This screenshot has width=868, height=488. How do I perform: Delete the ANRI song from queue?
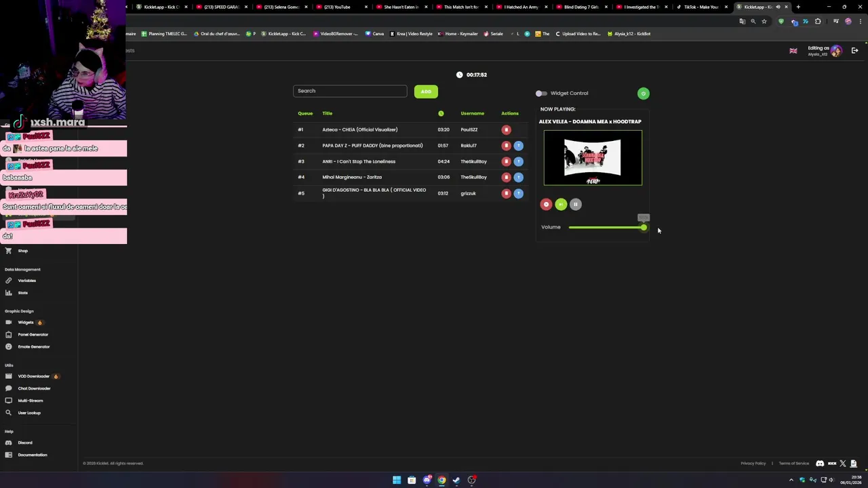pos(506,161)
